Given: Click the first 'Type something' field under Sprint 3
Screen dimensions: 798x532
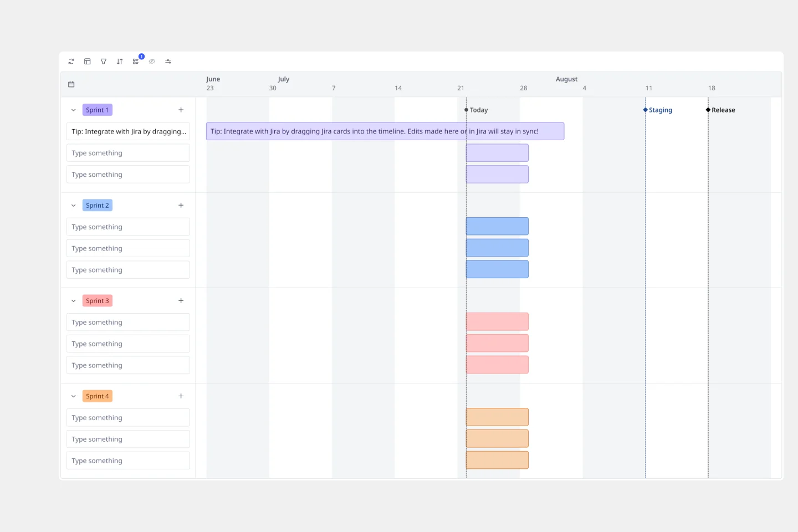Looking at the screenshot, I should [x=128, y=322].
